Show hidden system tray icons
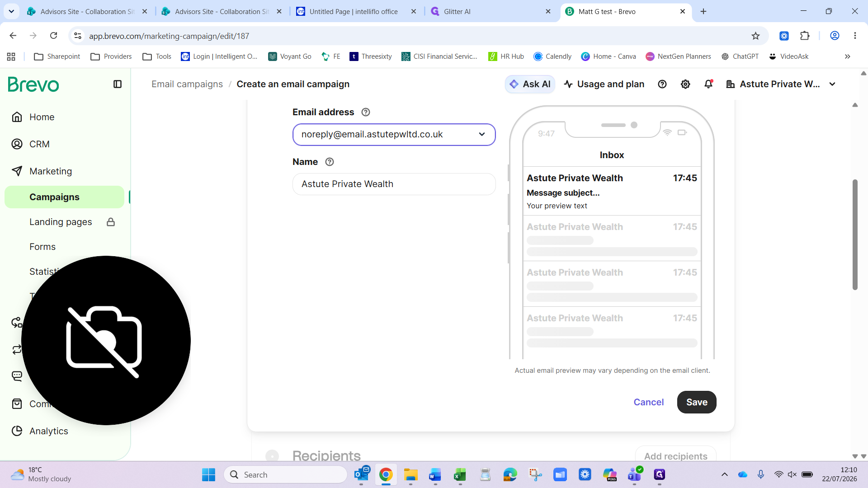Screen dimensions: 868x488 724,474
